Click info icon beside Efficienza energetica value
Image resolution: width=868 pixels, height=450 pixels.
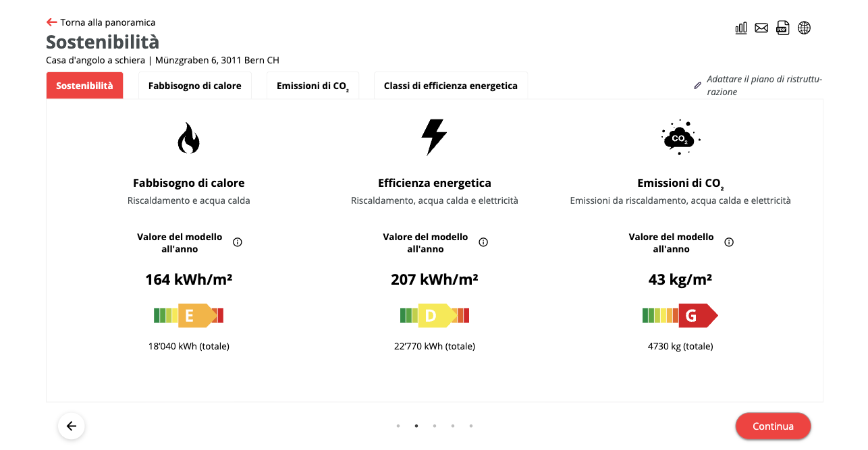[x=483, y=242]
